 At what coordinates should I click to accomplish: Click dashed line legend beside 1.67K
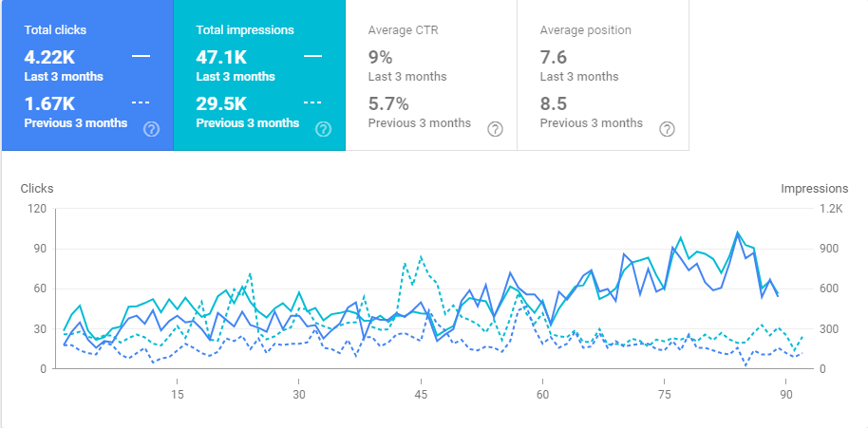(x=141, y=102)
